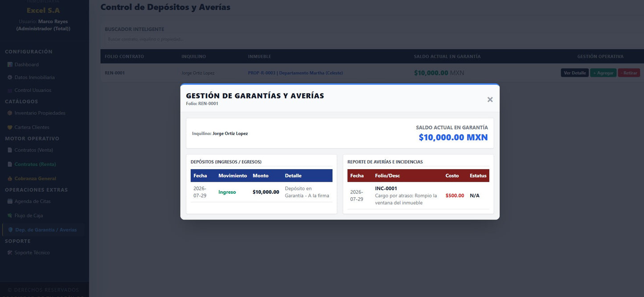This screenshot has height=297, width=644.
Task: Select folio REN-0001 in the table
Action: tap(115, 73)
